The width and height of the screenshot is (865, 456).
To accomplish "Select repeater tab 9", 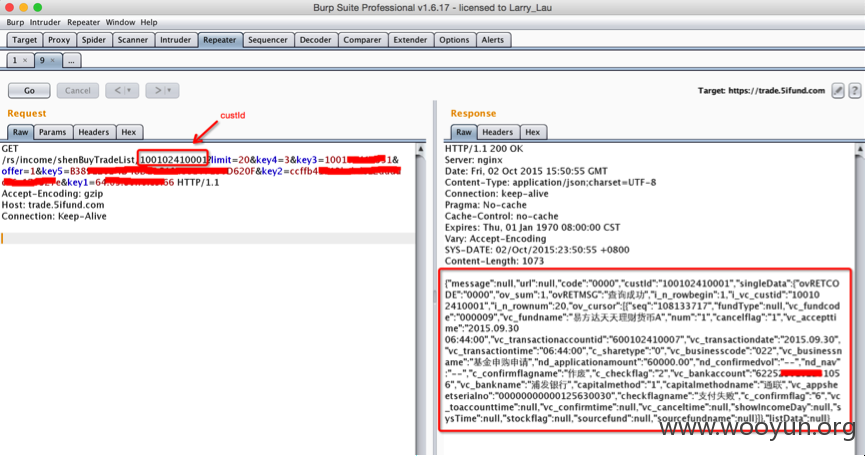I will [47, 61].
